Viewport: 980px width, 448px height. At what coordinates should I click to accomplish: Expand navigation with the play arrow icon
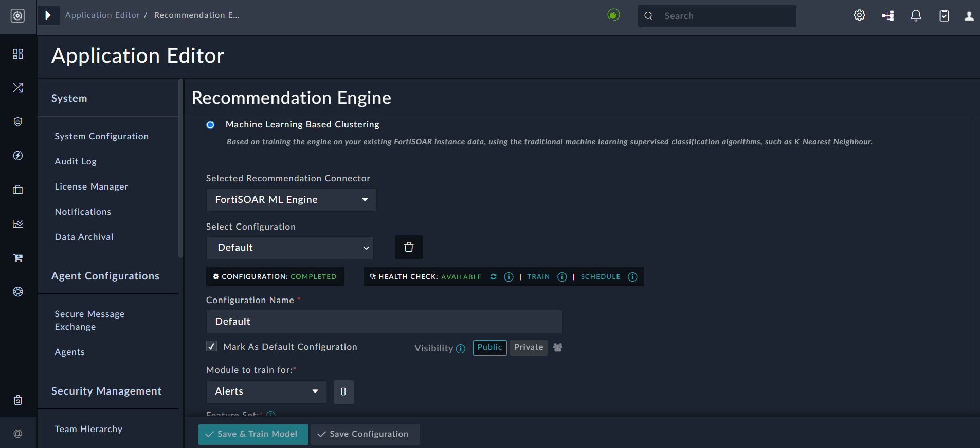[x=48, y=15]
